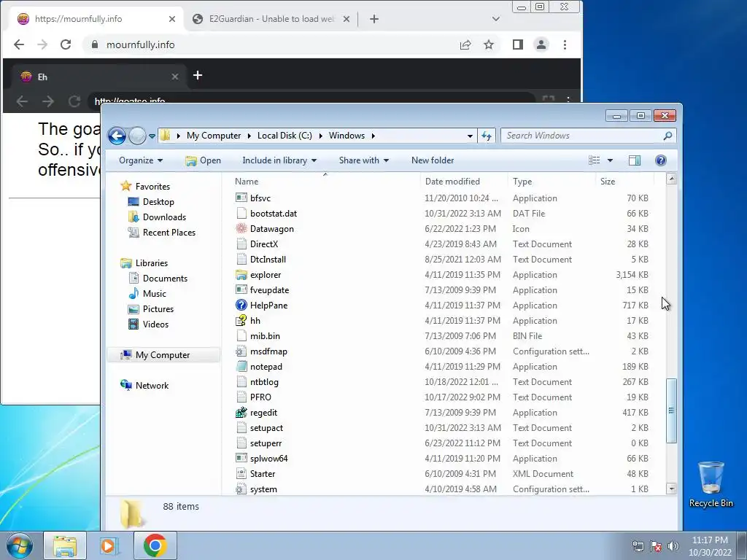The width and height of the screenshot is (747, 560).
Task: Click the Open toolbar button
Action: click(204, 160)
